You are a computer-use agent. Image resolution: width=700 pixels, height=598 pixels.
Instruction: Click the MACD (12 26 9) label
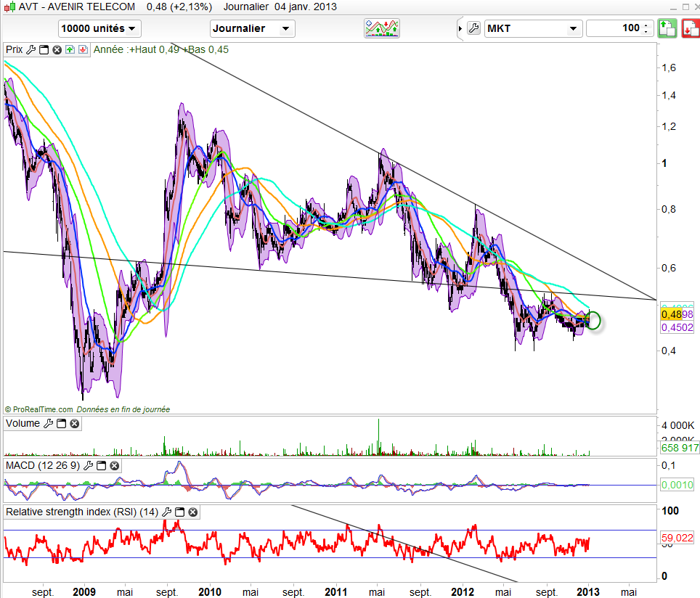pos(43,465)
